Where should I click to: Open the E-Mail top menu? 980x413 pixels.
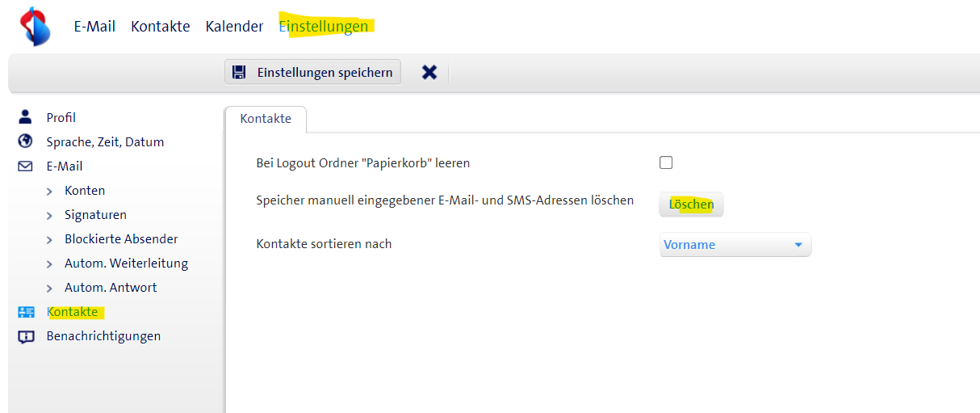click(x=94, y=26)
